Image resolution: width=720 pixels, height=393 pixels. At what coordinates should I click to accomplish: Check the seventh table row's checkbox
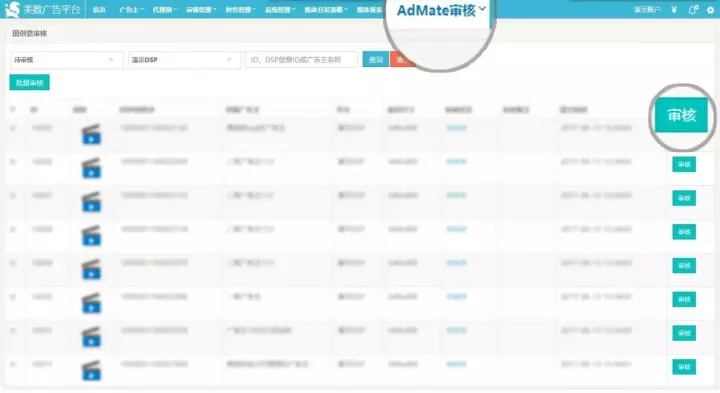[x=13, y=331]
